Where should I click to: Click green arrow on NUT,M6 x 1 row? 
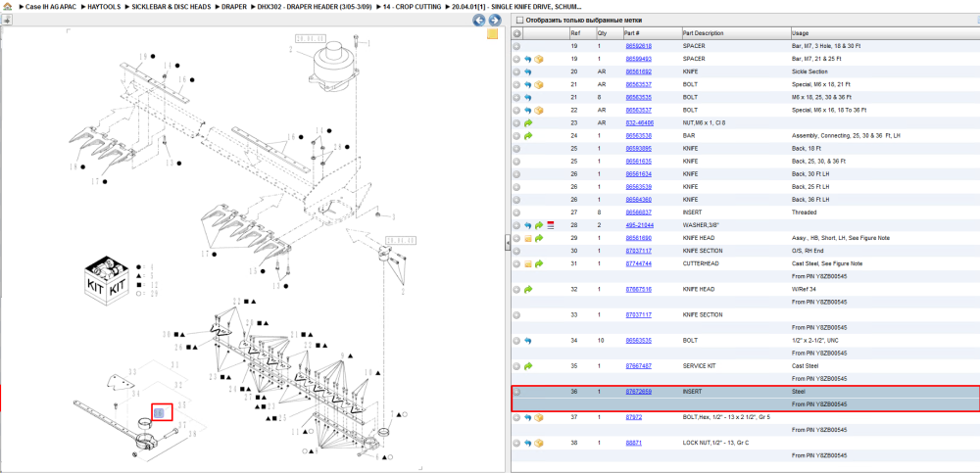coord(528,123)
